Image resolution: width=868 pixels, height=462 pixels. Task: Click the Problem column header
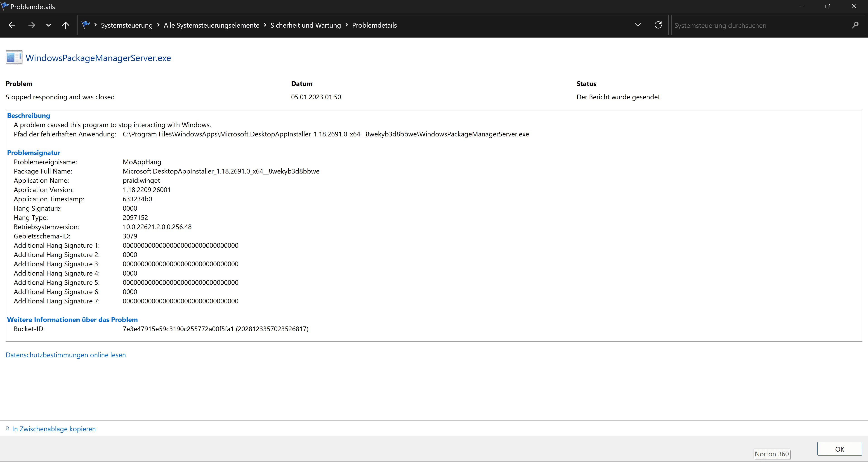coord(19,83)
